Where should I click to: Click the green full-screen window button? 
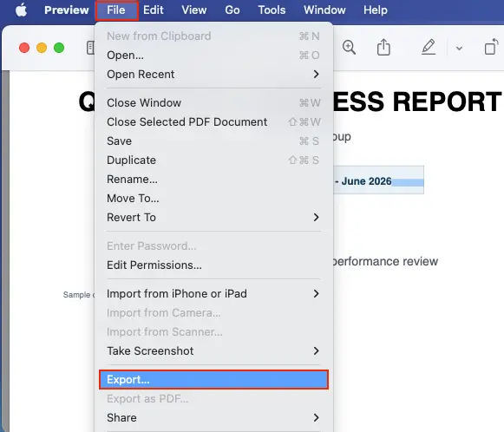pyautogui.click(x=59, y=48)
